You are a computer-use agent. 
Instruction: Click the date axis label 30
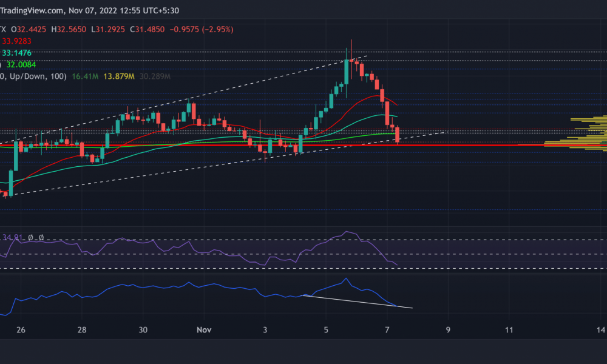tap(143, 330)
